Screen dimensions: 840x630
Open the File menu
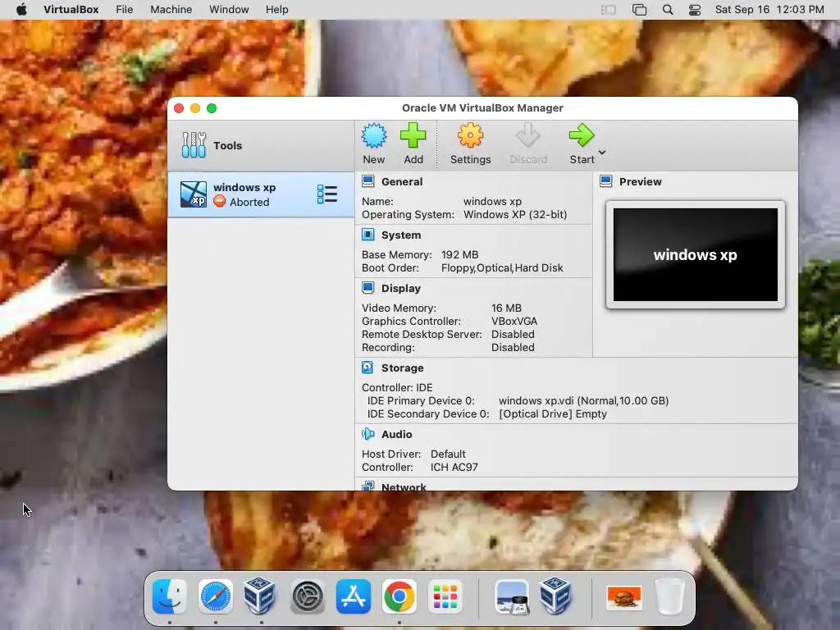pyautogui.click(x=125, y=9)
